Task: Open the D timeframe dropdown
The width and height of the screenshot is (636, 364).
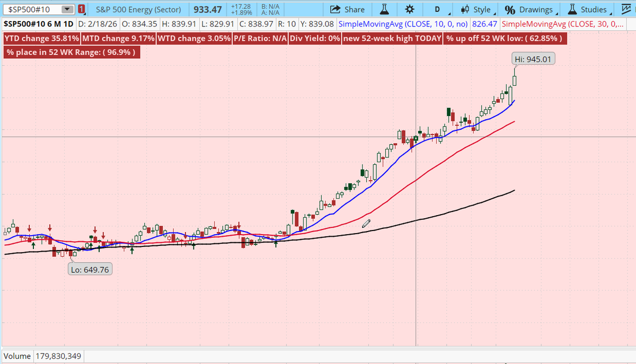Action: (x=441, y=10)
